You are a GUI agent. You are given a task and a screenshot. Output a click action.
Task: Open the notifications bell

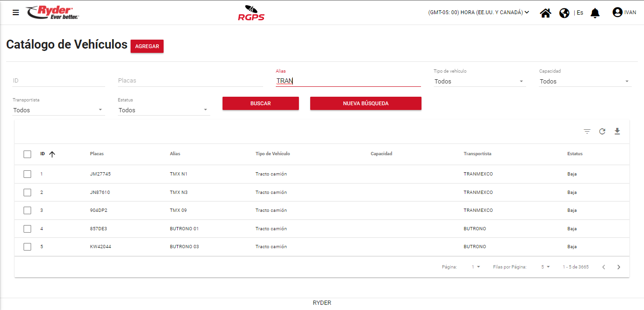[595, 13]
